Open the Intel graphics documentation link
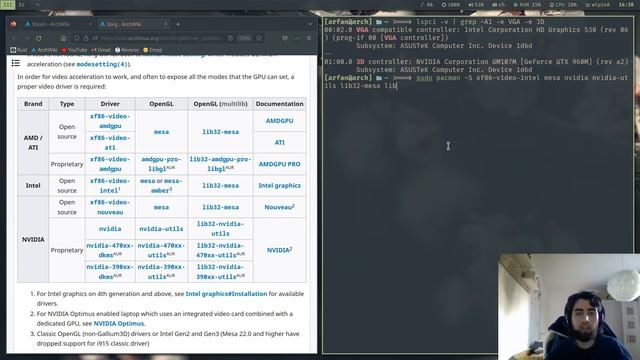 279,185
